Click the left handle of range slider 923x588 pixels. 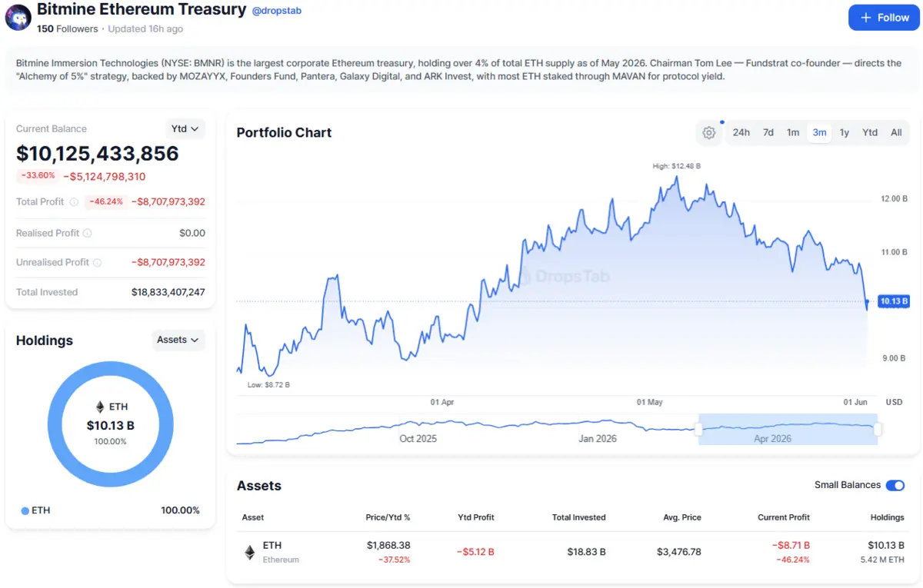tap(698, 429)
